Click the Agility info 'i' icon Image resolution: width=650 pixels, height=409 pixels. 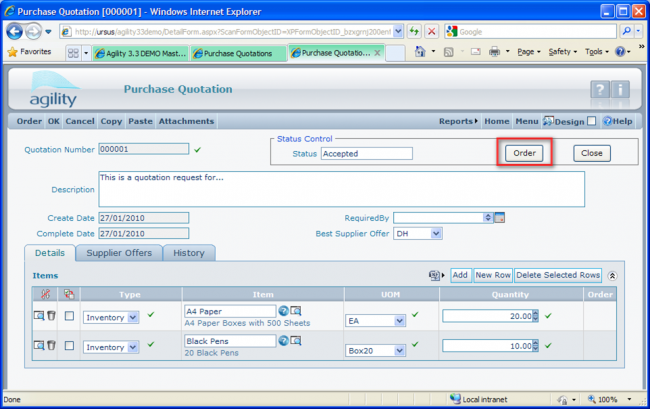tap(621, 91)
